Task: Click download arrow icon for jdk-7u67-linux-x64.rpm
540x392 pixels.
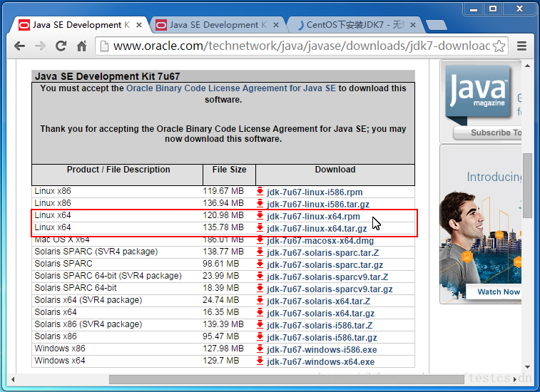Action: [x=260, y=216]
